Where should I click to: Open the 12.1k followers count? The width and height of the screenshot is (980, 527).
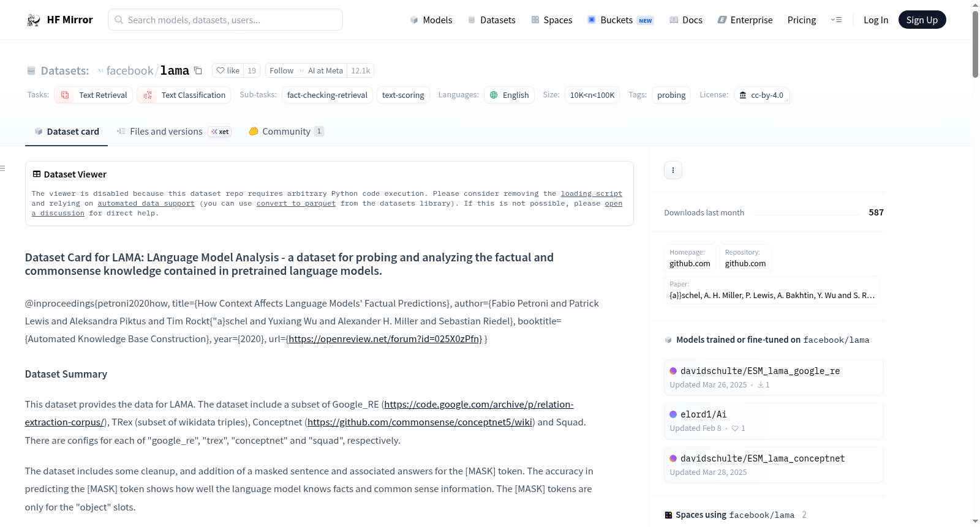361,70
